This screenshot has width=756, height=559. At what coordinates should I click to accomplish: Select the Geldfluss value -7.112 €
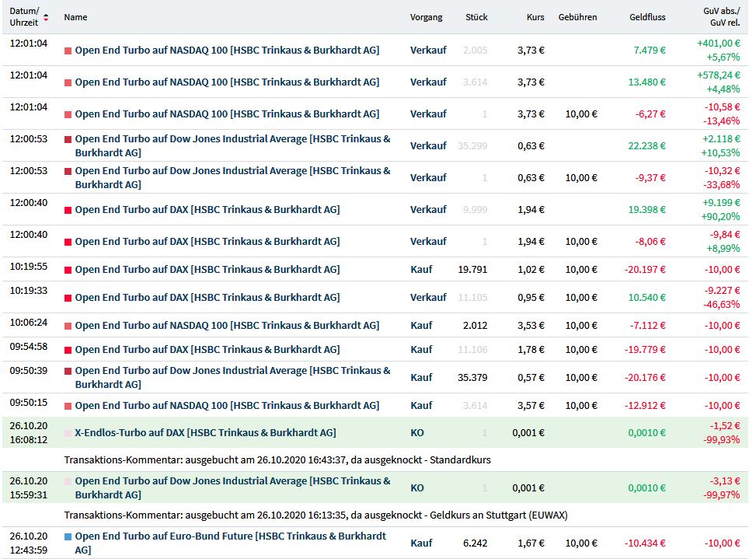(x=647, y=325)
